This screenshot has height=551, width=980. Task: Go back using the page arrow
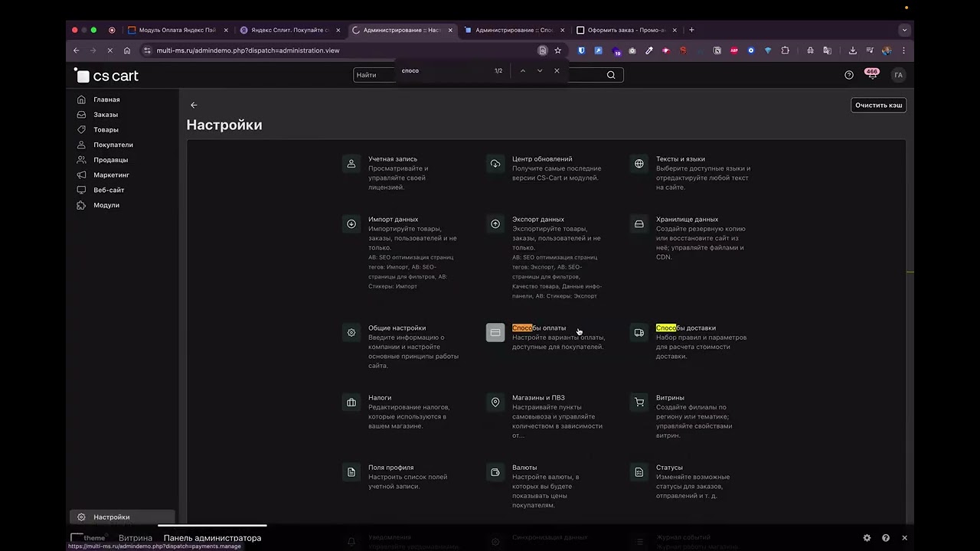194,105
